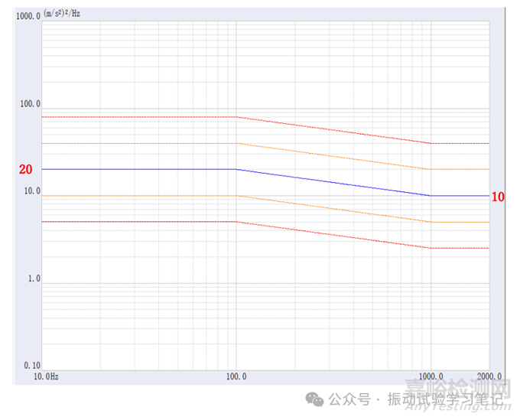520x420 pixels.
Task: Click upper red dashed line corner at 100 Hz
Action: pos(236,117)
